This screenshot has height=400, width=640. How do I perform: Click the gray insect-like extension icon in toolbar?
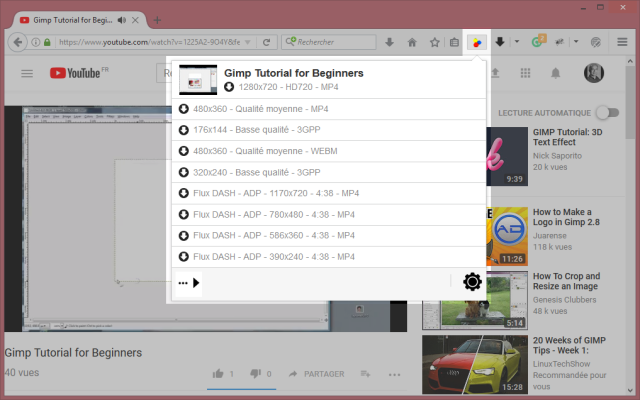[x=560, y=42]
